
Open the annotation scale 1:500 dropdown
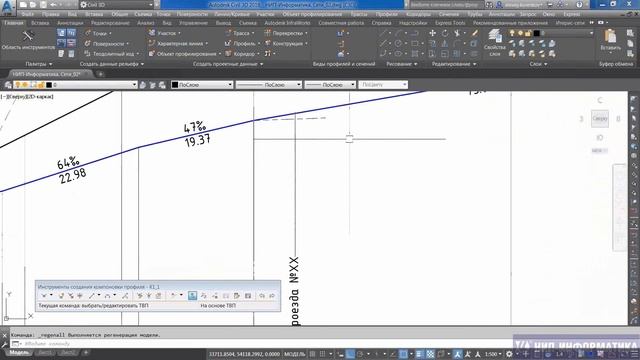(x=493, y=354)
